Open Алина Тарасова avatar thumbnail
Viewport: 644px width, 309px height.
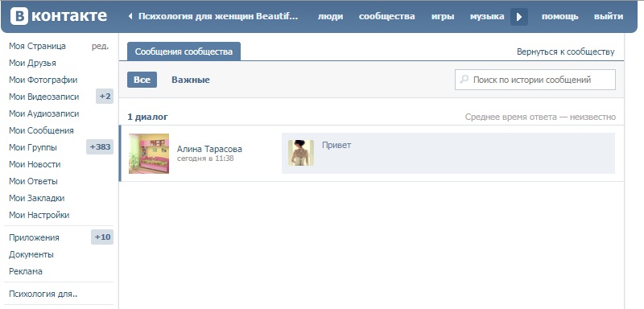click(x=149, y=154)
